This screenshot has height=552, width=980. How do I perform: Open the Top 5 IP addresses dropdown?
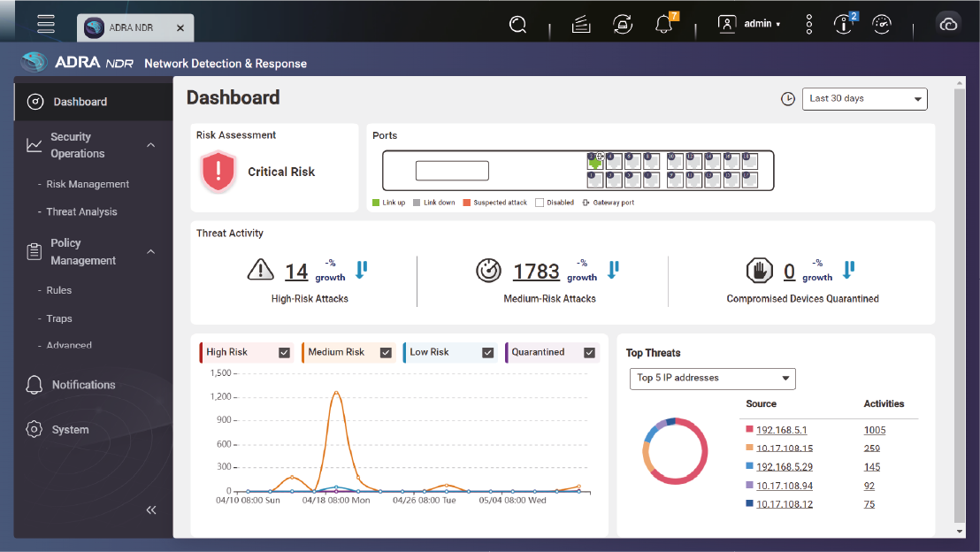[713, 379]
